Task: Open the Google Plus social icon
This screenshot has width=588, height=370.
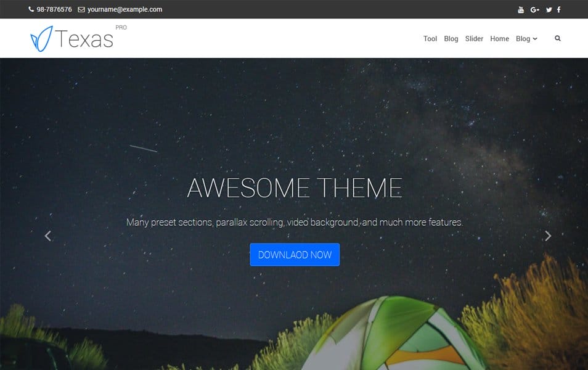Action: [534, 10]
